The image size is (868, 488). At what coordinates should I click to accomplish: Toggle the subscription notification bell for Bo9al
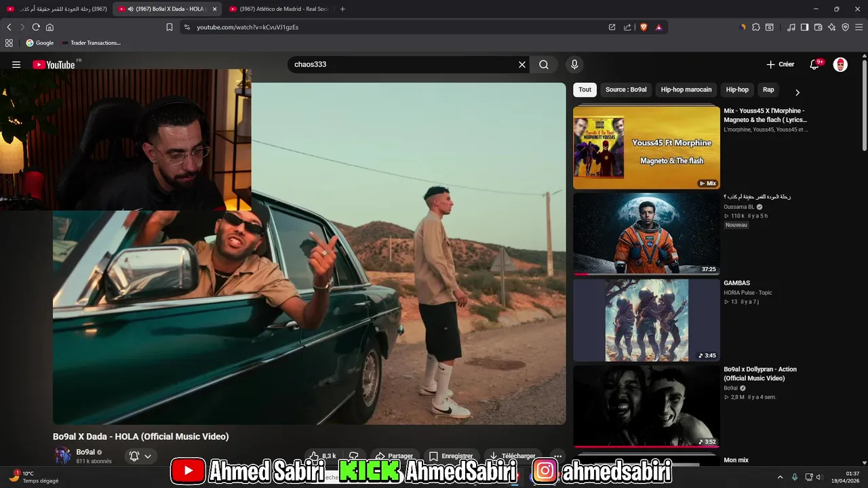[x=140, y=456]
